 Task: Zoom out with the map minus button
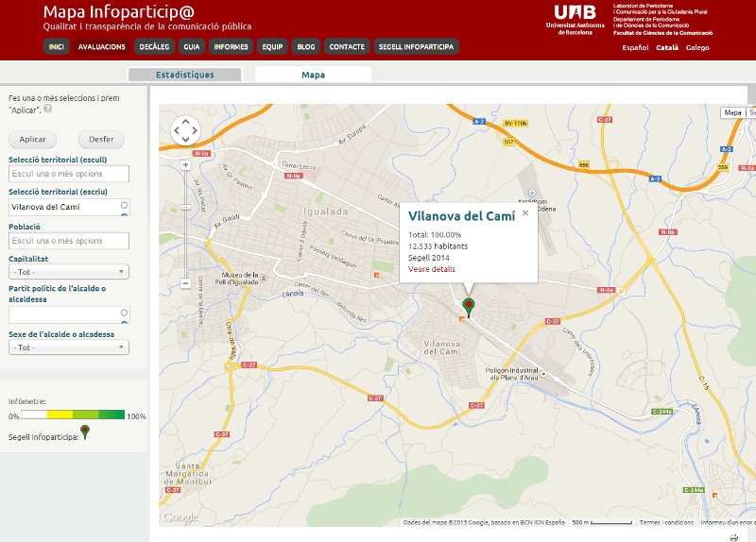point(186,282)
